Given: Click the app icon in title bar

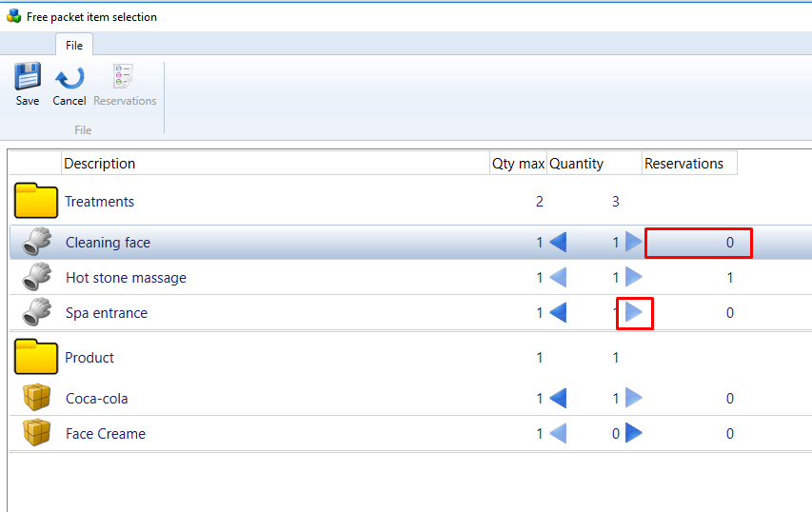Looking at the screenshot, I should pyautogui.click(x=14, y=16).
